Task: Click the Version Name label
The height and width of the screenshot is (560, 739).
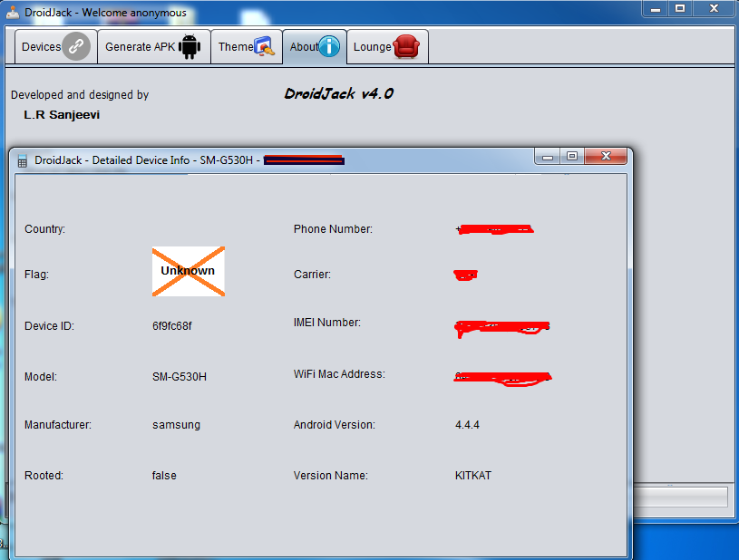Action: pyautogui.click(x=330, y=476)
